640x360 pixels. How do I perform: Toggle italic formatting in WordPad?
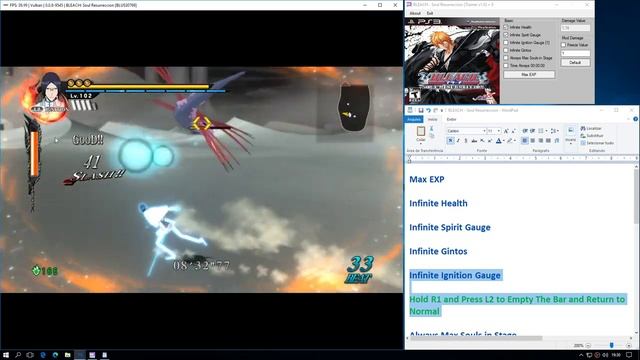(458, 140)
